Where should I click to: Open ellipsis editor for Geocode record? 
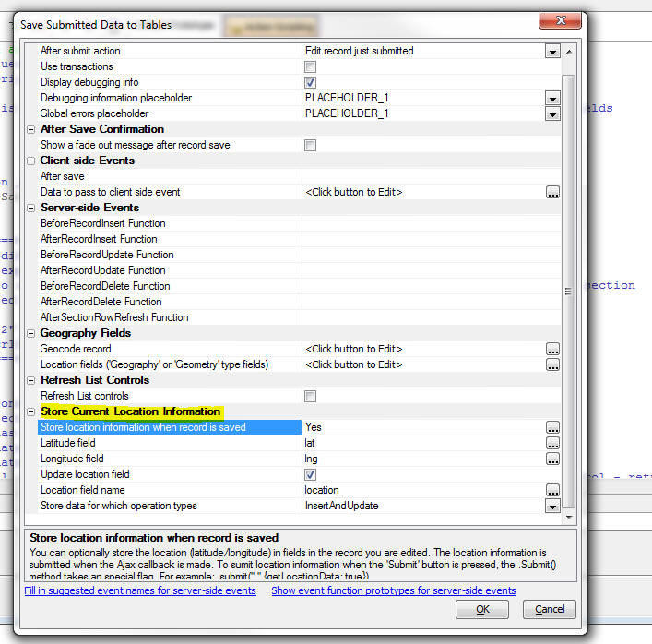tap(552, 349)
